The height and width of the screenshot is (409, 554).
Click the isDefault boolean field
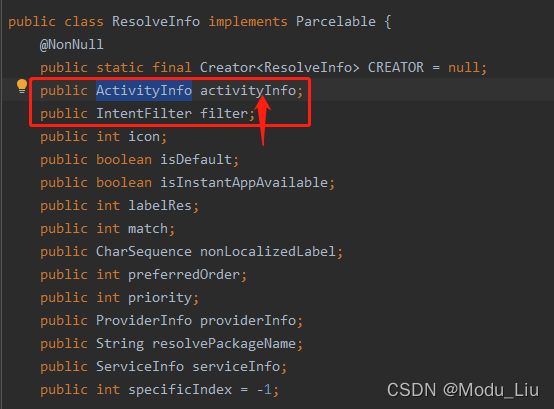pos(196,160)
